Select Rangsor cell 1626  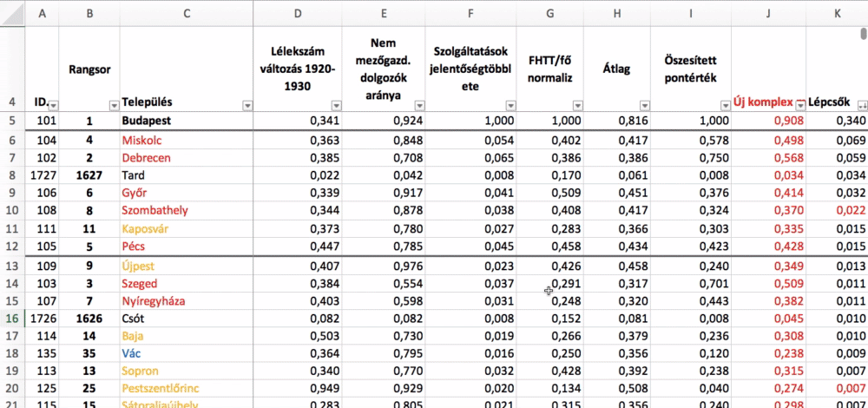click(x=89, y=319)
